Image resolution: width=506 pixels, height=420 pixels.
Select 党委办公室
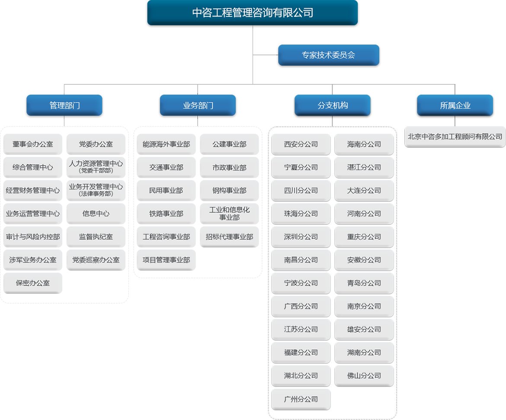click(x=96, y=144)
